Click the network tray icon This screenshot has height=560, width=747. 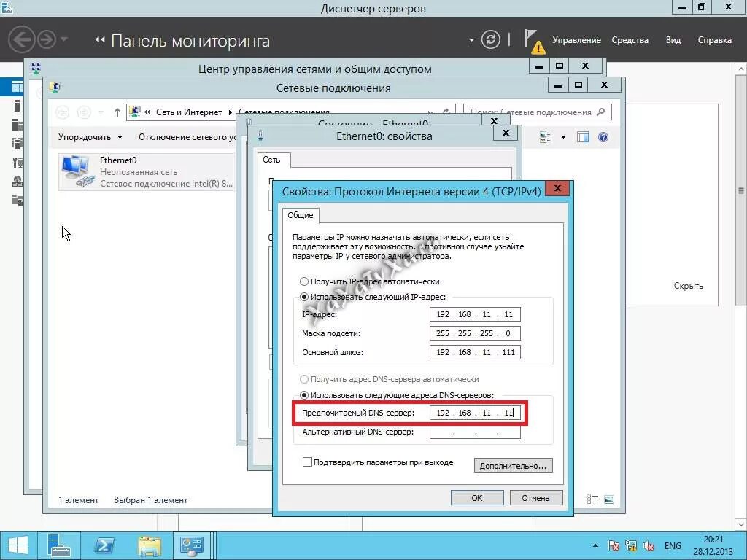pos(631,545)
